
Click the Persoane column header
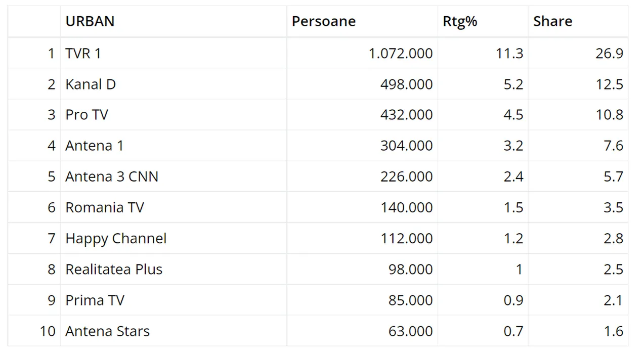[x=324, y=21]
